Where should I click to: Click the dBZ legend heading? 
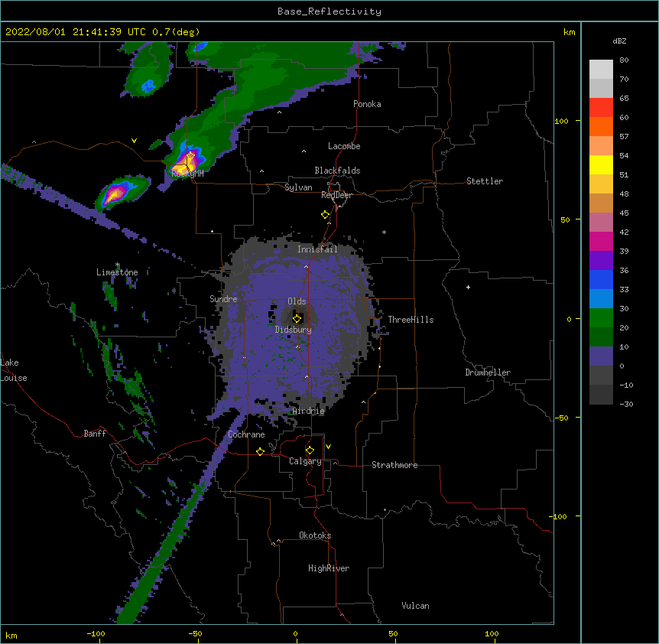click(x=619, y=41)
